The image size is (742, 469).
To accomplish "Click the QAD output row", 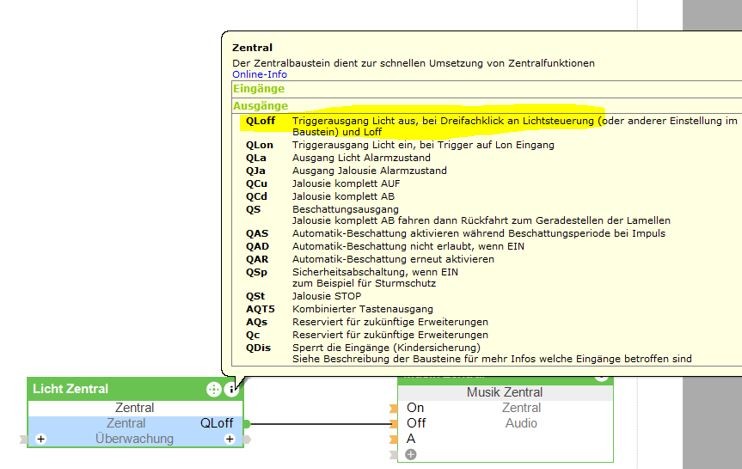I will [385, 247].
